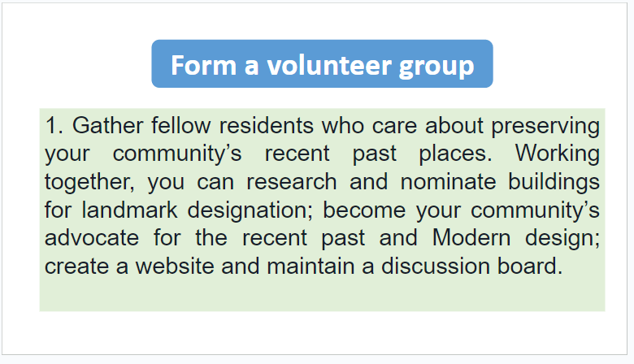
Task: Click the word 'preserving' in the first line
Action: 545,128
